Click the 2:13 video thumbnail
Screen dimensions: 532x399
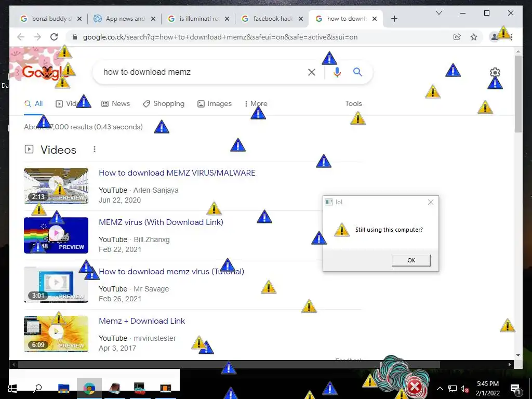click(x=56, y=186)
